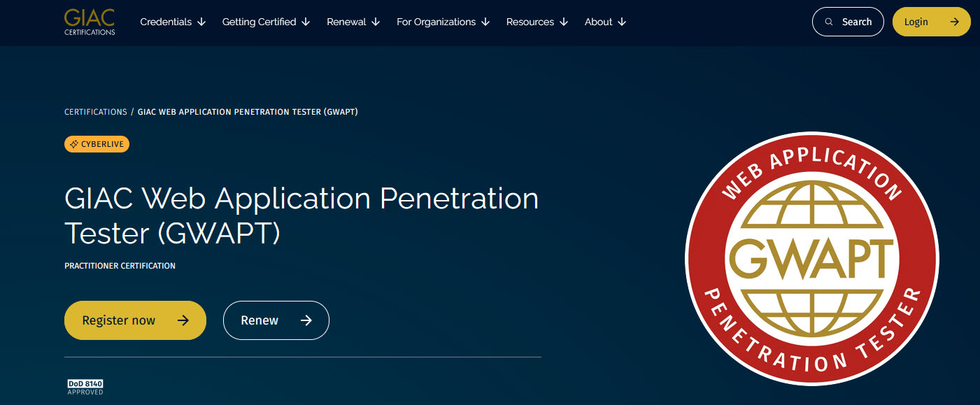The width and height of the screenshot is (980, 405).
Task: Expand the Getting Certified dropdown arrow
Action: point(306,22)
